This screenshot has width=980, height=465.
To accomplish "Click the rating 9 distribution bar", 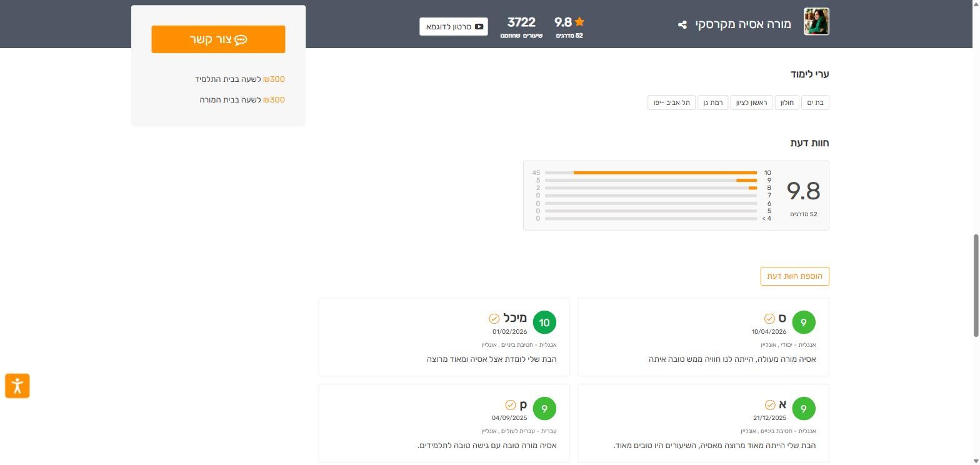I will point(651,180).
